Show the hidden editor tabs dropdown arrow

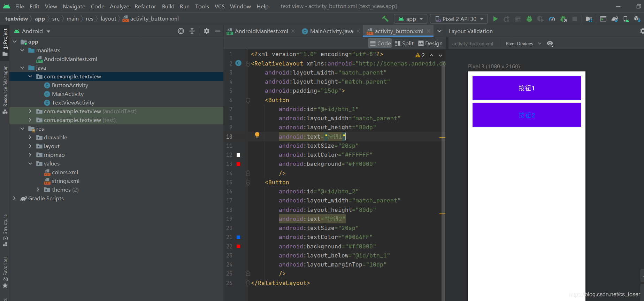point(439,31)
